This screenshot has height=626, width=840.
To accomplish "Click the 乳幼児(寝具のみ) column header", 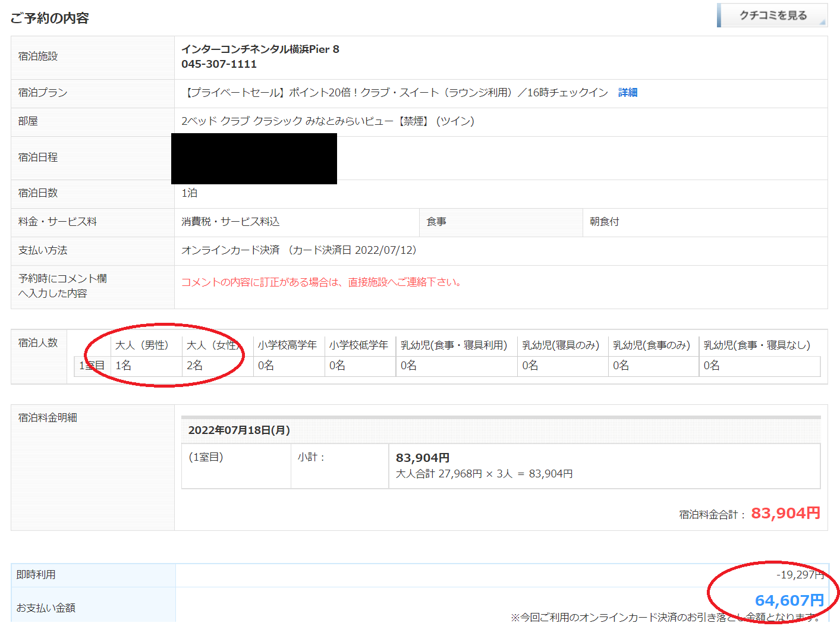I will (561, 345).
